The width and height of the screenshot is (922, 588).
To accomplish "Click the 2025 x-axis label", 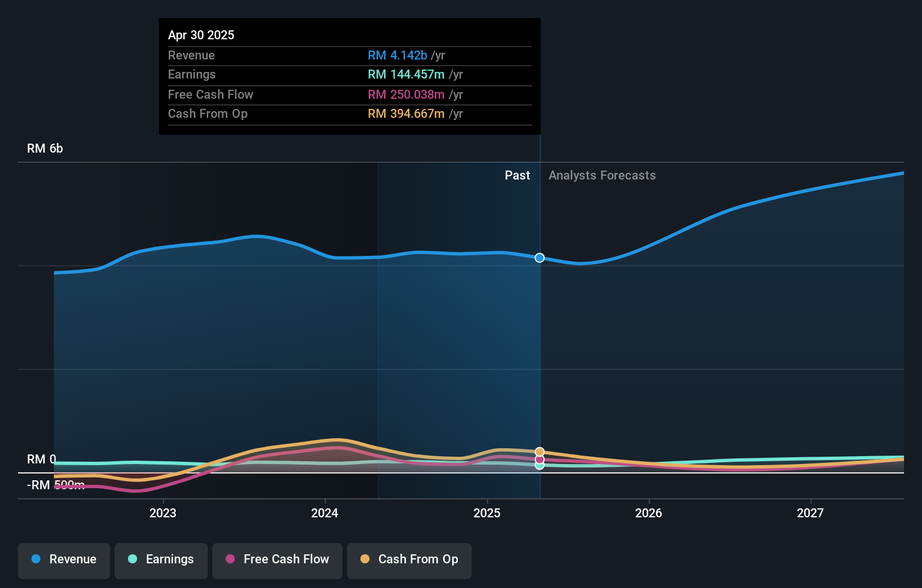I will (487, 513).
